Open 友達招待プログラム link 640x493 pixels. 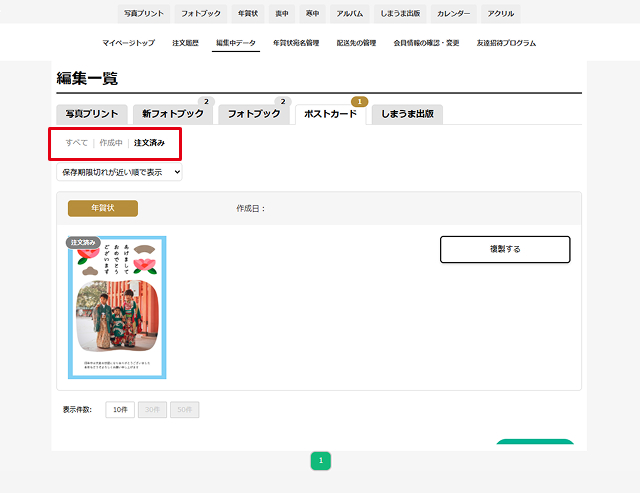(x=506, y=43)
